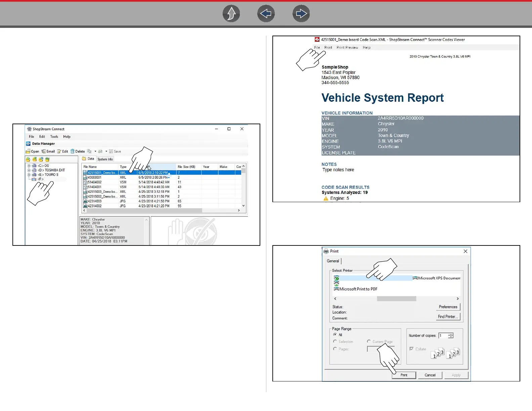Click the C: OS drive icon
532x411 pixels.
tap(34, 166)
